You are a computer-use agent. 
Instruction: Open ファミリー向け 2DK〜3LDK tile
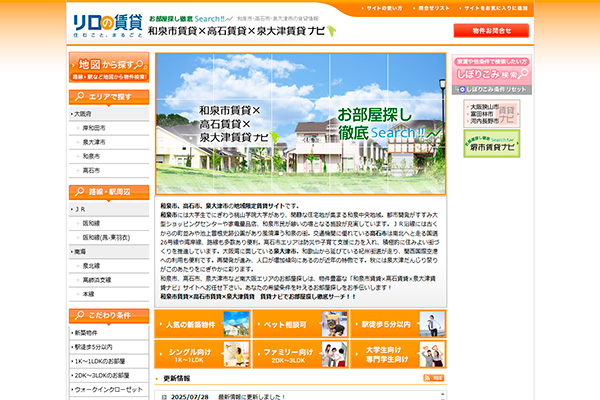300,354
